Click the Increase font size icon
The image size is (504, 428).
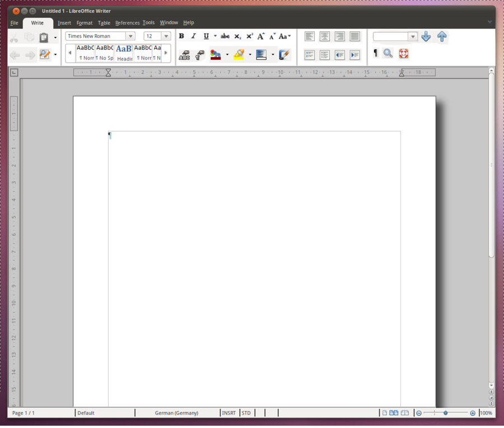(260, 36)
